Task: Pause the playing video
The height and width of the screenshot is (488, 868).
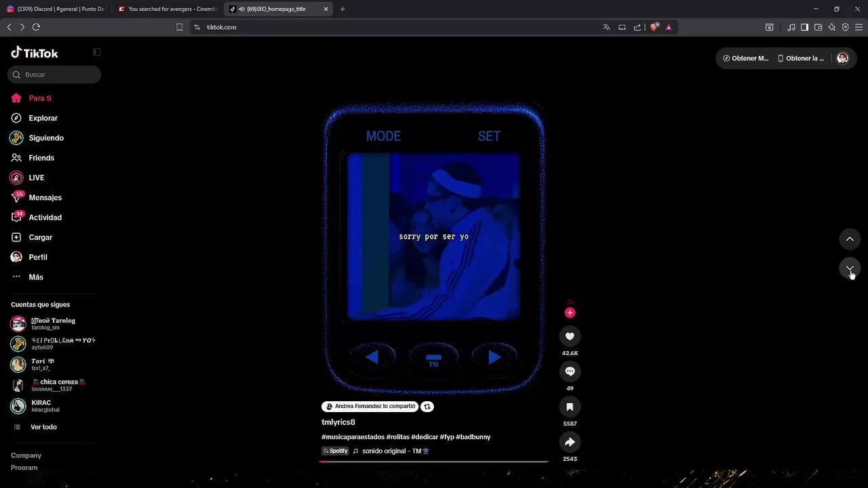Action: [x=434, y=249]
